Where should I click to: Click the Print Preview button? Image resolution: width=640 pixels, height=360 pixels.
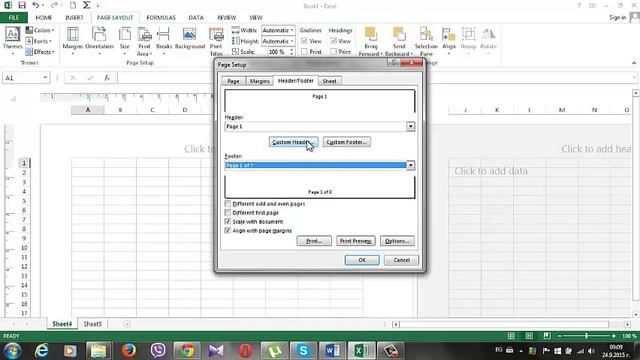pos(356,241)
